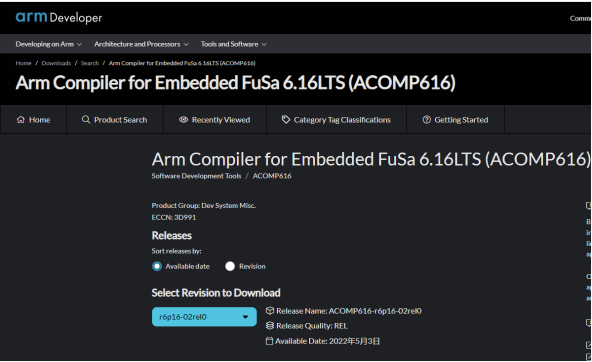The height and width of the screenshot is (362, 592).
Task: Click the Release Name package icon
Action: [x=269, y=311]
